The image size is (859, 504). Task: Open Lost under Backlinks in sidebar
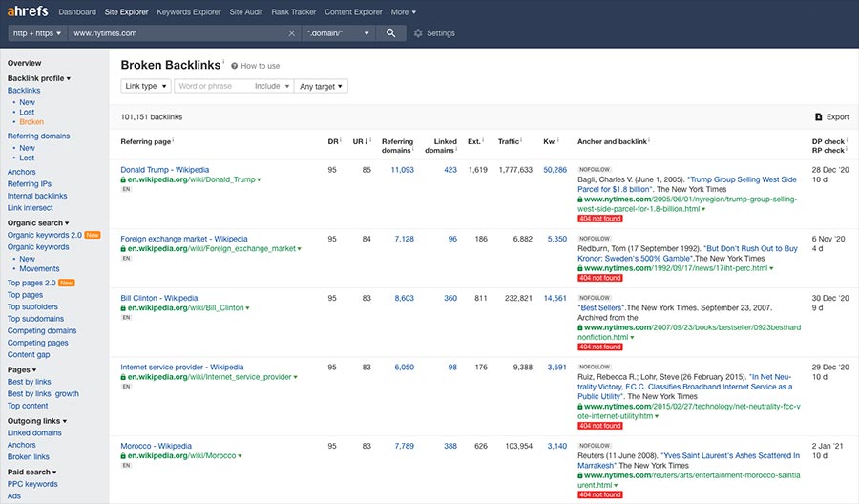pos(27,112)
